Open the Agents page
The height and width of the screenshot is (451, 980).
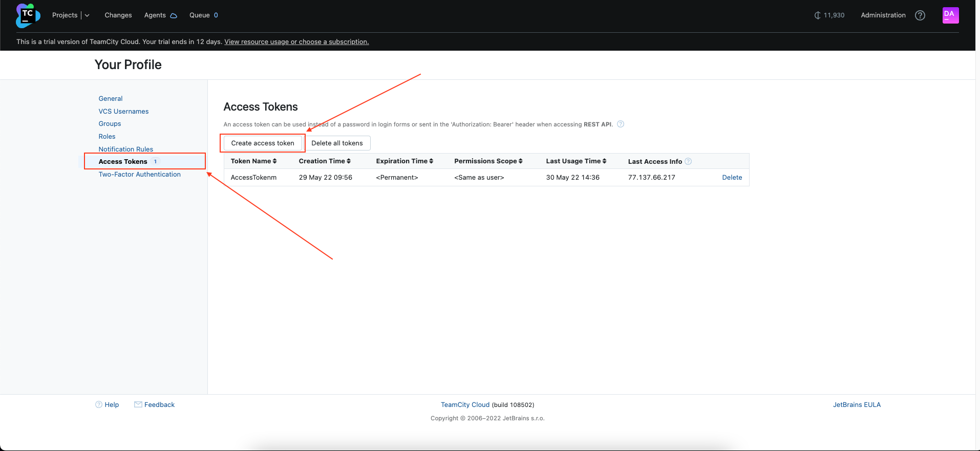point(155,15)
